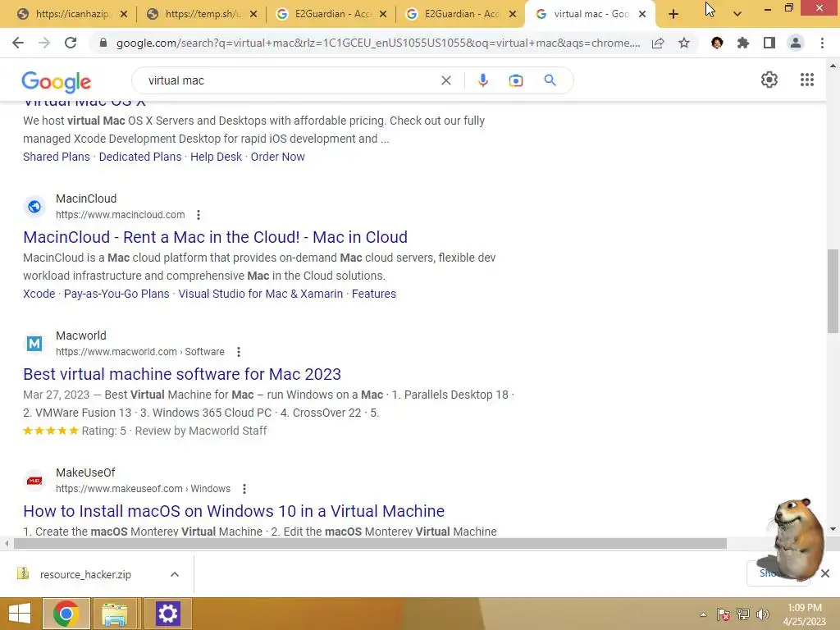This screenshot has width=840, height=630.
Task: Open the volume speaker tray icon
Action: [x=763, y=614]
